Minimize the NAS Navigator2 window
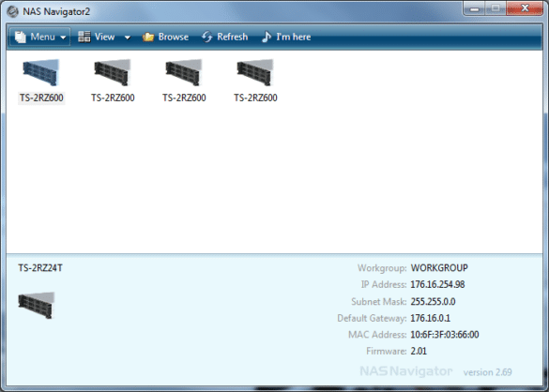Screen dimensions: 549x392 click(475, 8)
